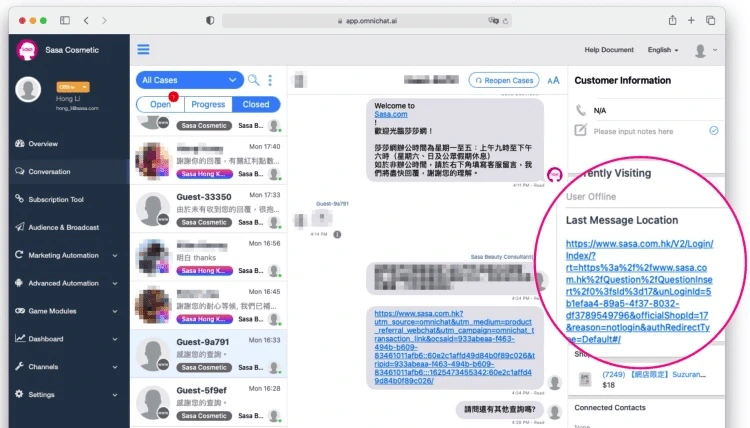Open the case search magnifier icon
The width and height of the screenshot is (750, 428).
tap(254, 80)
